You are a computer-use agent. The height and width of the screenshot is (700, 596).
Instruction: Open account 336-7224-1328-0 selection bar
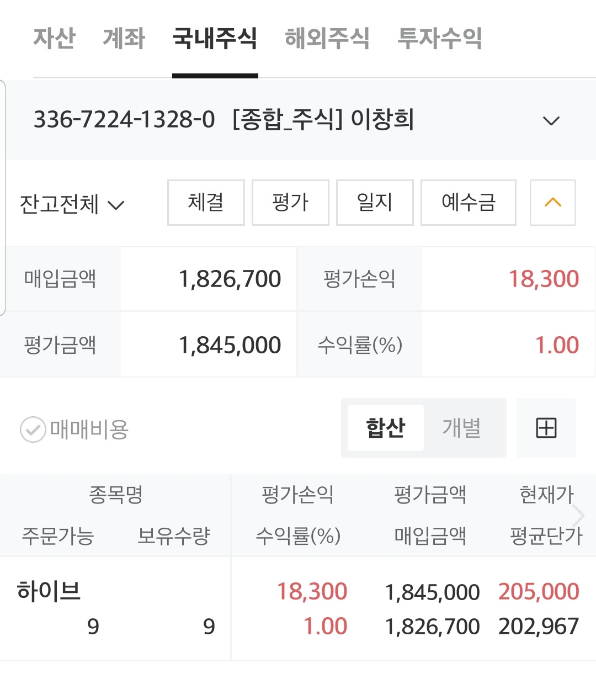298,120
